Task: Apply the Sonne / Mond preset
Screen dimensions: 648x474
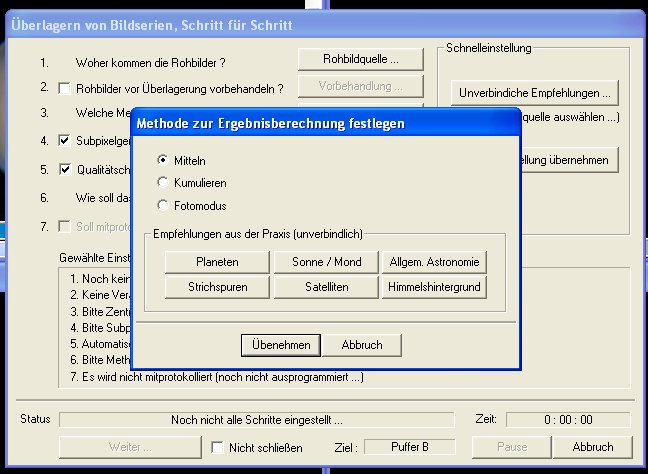Action: (325, 262)
